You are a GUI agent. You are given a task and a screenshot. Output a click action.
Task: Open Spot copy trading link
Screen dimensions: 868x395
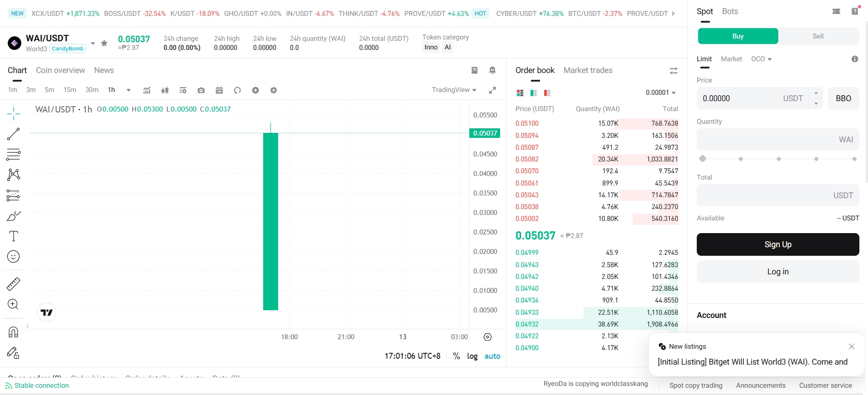[x=696, y=385]
